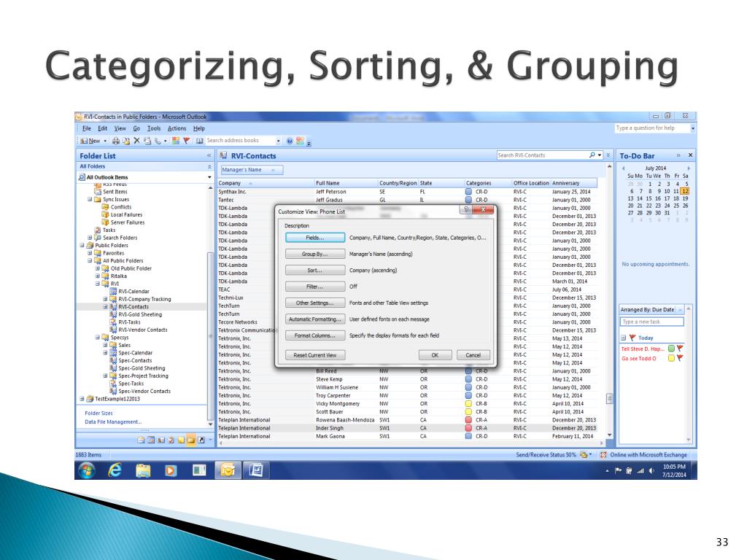Screen dimensions: 747x560
Task: Expand the Specsys folder tree node
Action: click(97, 337)
